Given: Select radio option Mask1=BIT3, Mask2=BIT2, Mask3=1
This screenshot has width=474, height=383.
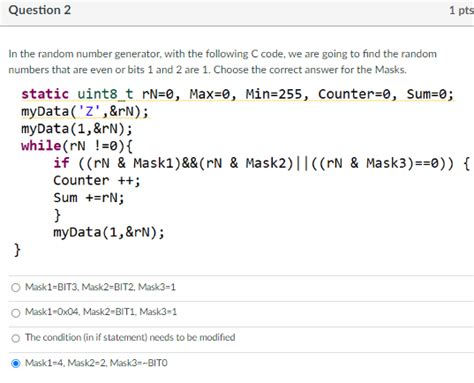Looking at the screenshot, I should click(16, 287).
